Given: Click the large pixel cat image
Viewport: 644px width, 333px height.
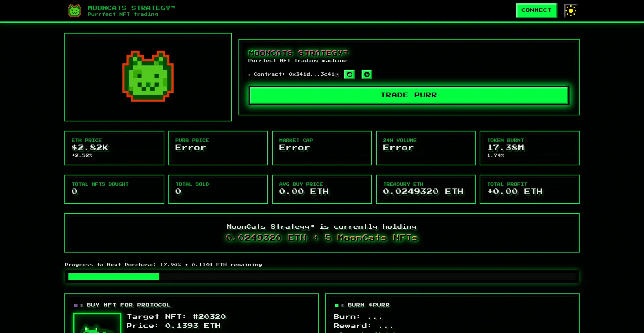Looking at the screenshot, I should 148,76.
